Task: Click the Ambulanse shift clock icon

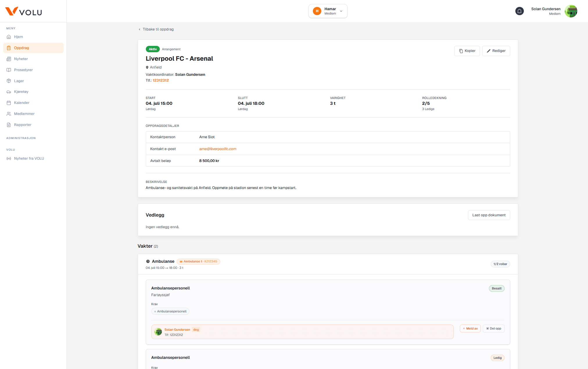Action: tap(148, 261)
